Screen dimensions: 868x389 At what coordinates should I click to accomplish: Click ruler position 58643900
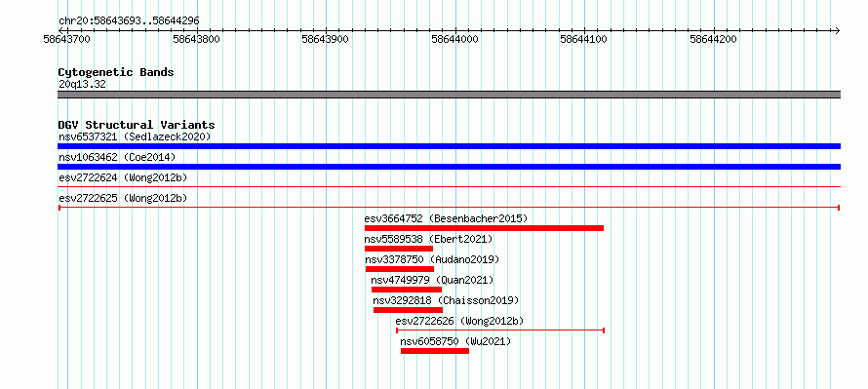coord(326,39)
